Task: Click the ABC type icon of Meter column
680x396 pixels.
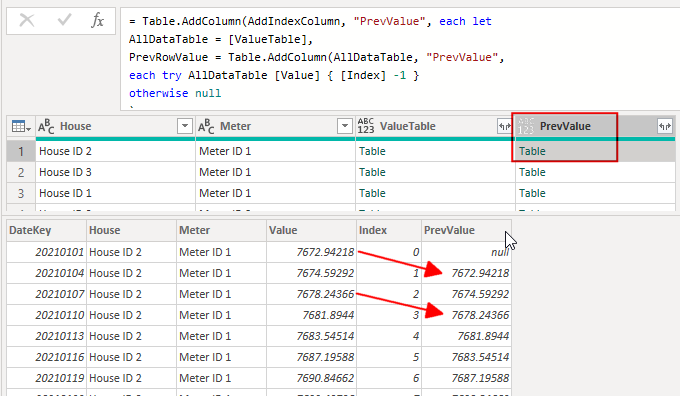Action: (206, 126)
